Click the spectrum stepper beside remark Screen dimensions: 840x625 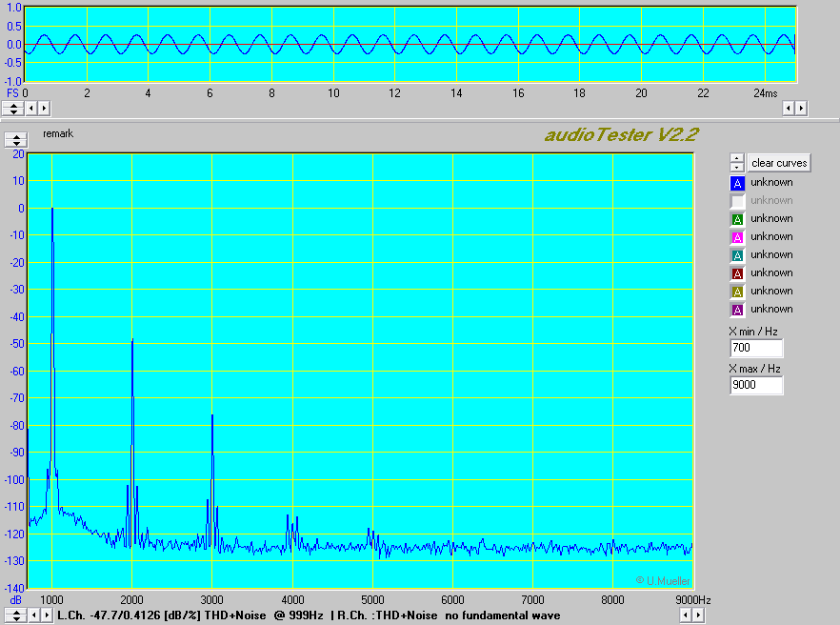pos(16,140)
